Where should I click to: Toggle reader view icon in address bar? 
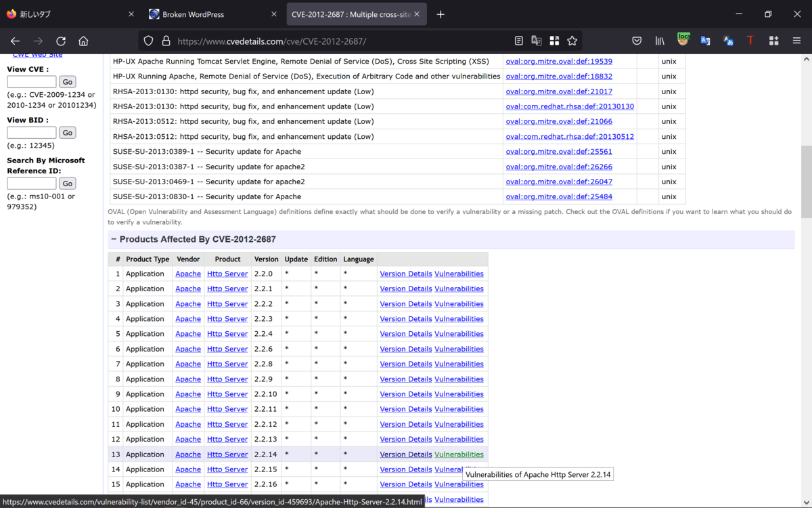tap(518, 41)
